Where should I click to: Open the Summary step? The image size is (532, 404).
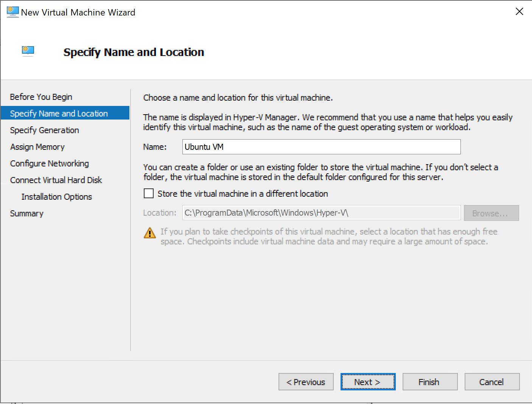27,213
